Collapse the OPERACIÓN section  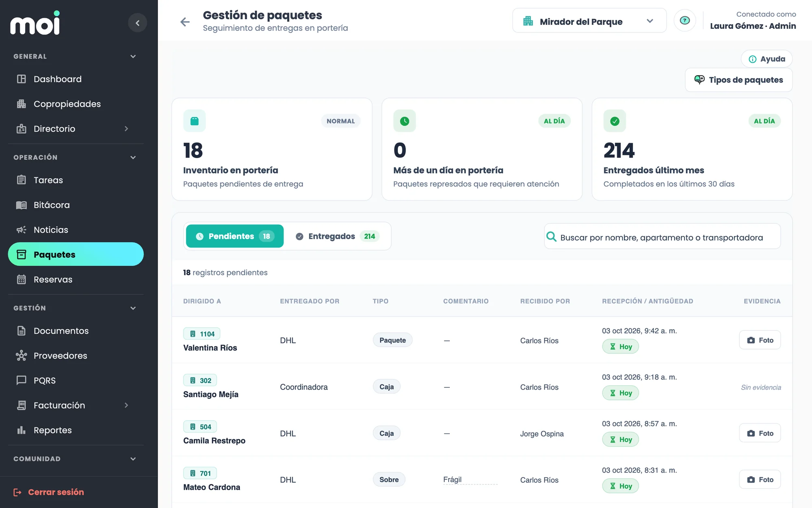point(133,157)
